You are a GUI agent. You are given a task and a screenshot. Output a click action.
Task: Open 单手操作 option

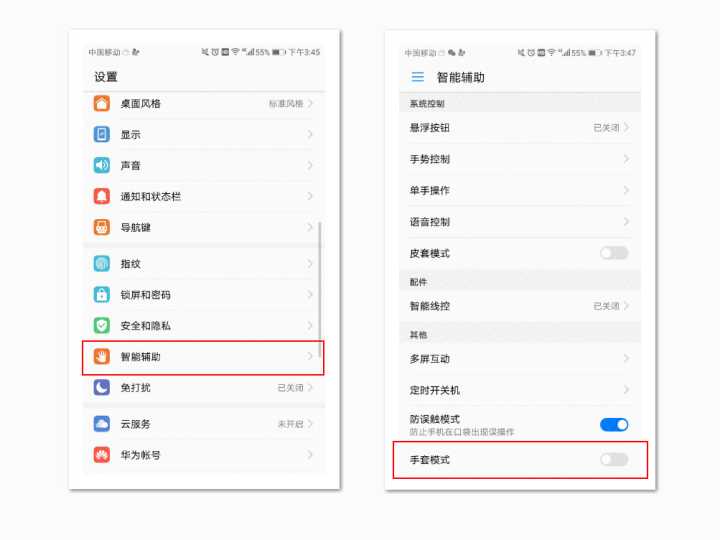point(520,190)
